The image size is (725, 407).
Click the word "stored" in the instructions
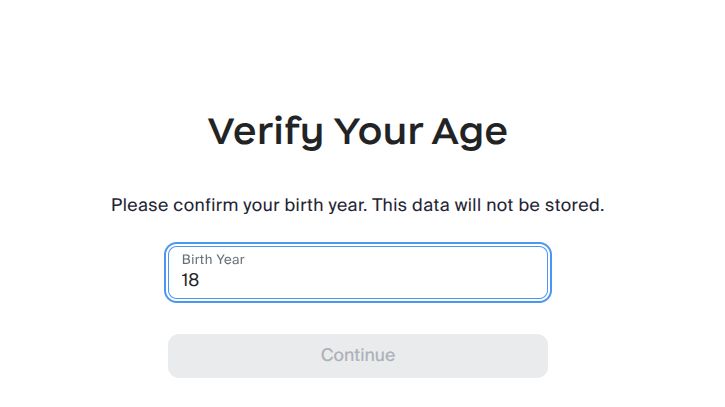coord(578,206)
